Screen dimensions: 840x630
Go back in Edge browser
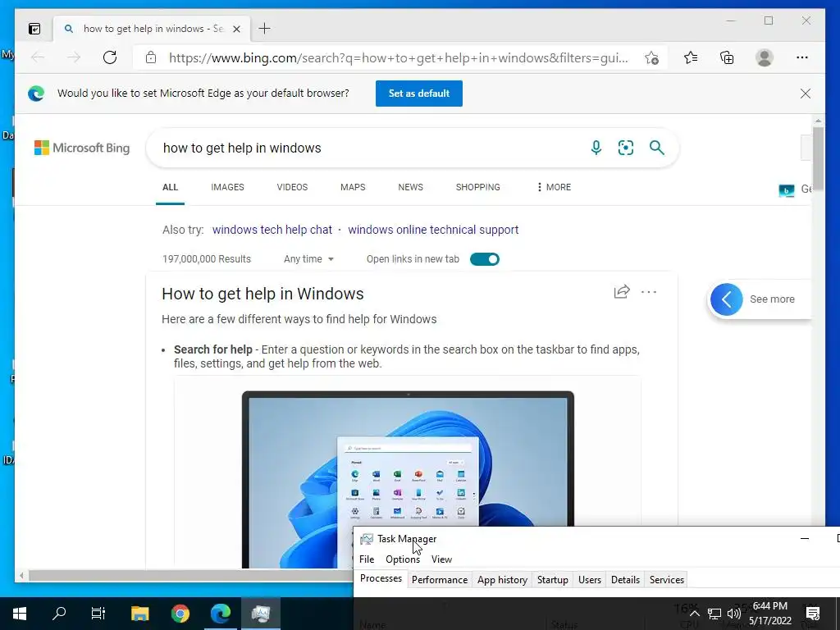click(x=38, y=57)
